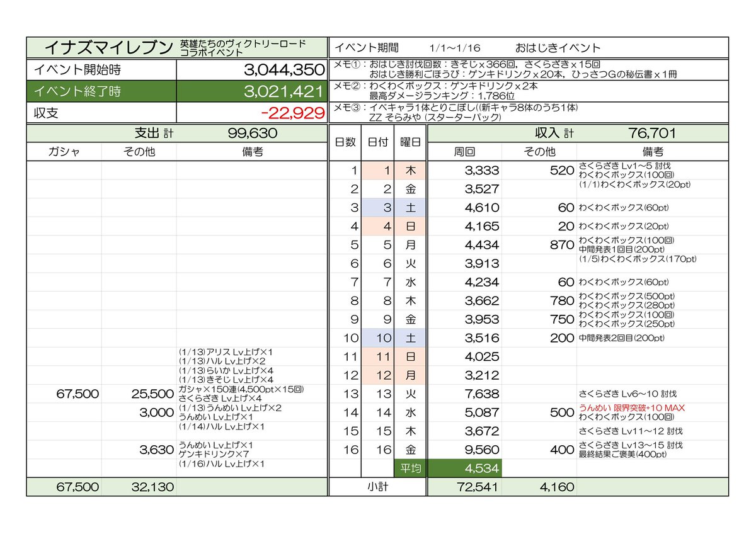Click その他 income value 750
Screen dimensions: 756x534
pyautogui.click(x=562, y=319)
